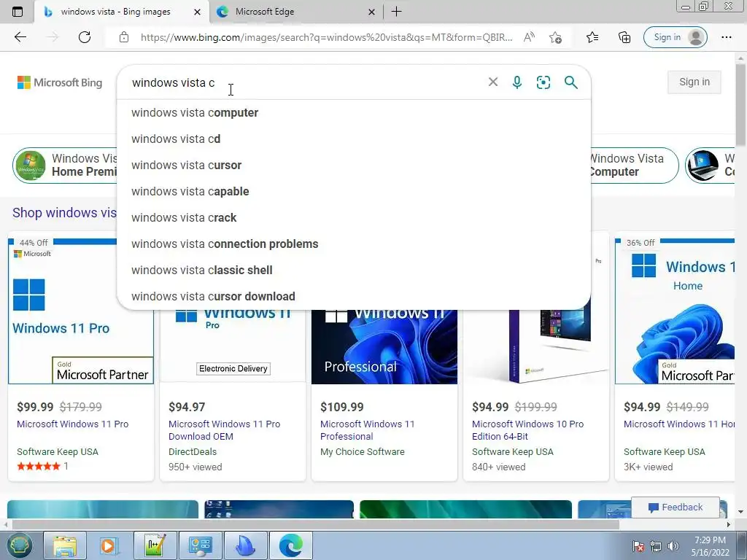Open Windows 10 Pro box product image
Viewport: 747px width, 560px height.
tap(536, 346)
